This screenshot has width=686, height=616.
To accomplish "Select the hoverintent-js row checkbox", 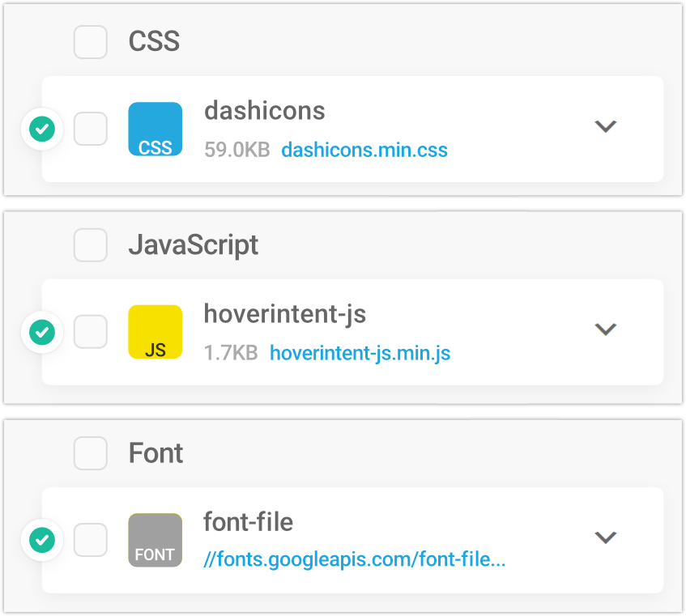I will tap(91, 332).
